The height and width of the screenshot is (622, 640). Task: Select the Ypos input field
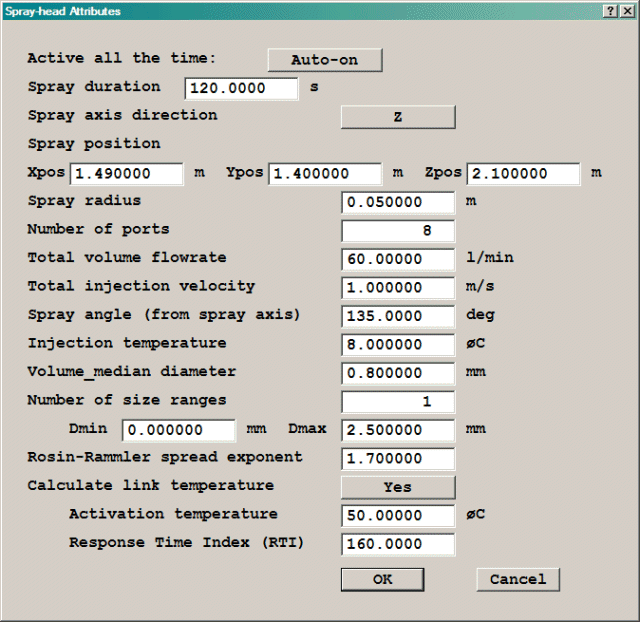(x=325, y=174)
